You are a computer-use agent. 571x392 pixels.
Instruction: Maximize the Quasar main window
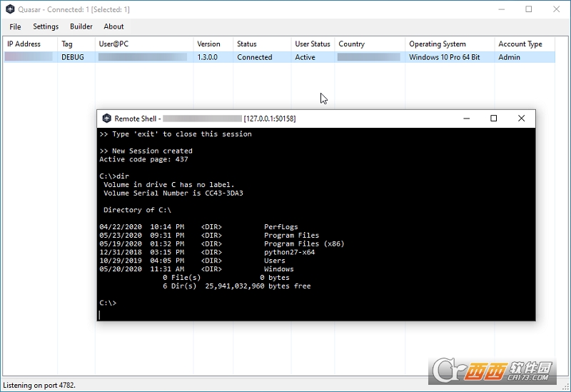point(529,9)
